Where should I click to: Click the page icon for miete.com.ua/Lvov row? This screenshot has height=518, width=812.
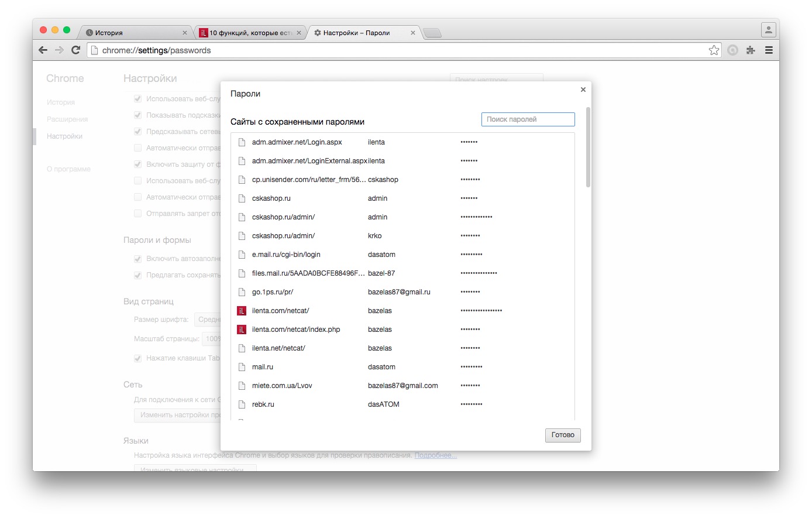coord(242,386)
